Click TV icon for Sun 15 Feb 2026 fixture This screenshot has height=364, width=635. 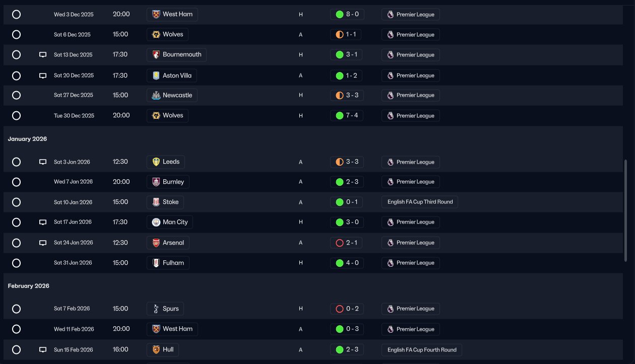(43, 349)
